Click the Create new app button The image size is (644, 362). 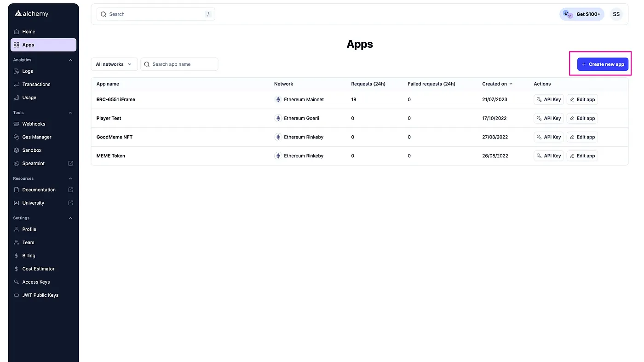pyautogui.click(x=603, y=64)
